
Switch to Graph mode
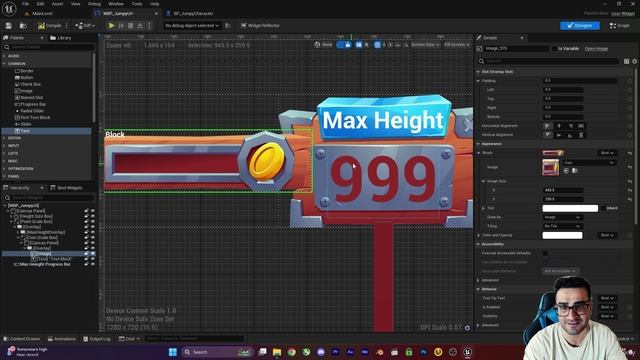(x=620, y=25)
